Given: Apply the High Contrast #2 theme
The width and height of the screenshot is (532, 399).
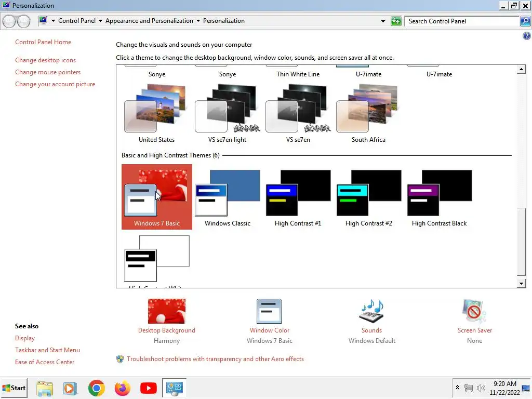Looking at the screenshot, I should point(368,197).
